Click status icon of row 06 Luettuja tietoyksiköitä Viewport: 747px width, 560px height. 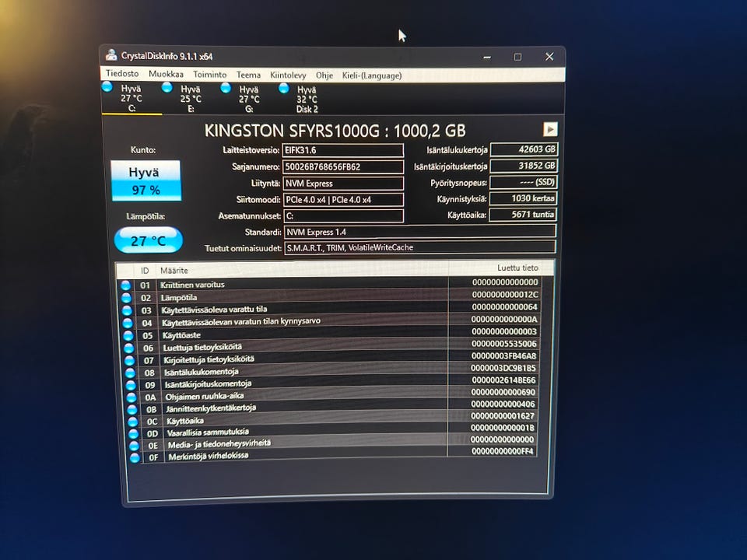[x=129, y=348]
